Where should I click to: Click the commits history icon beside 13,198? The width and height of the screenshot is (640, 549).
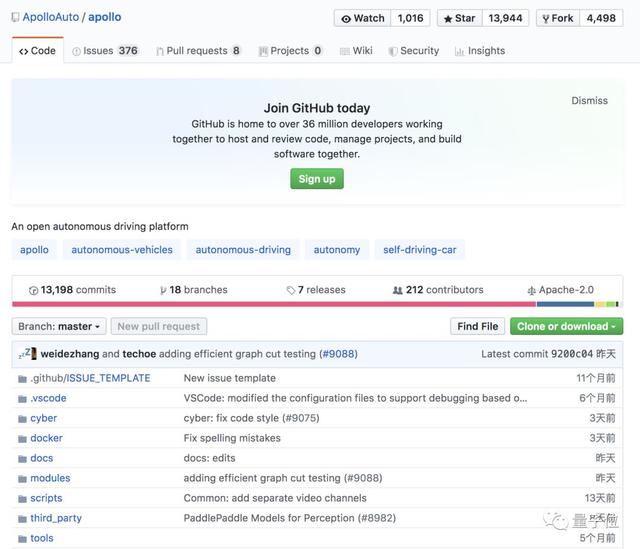click(x=33, y=290)
